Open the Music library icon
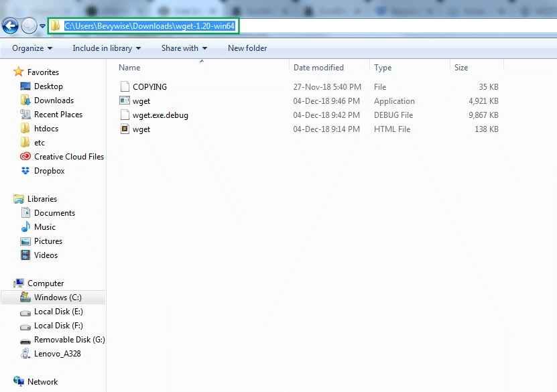The width and height of the screenshot is (557, 392). pyautogui.click(x=25, y=226)
